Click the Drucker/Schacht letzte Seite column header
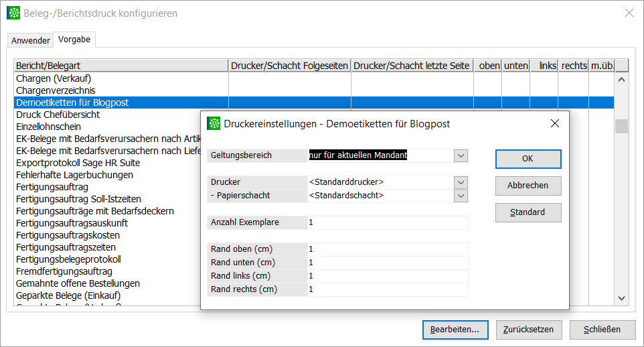 pyautogui.click(x=412, y=66)
